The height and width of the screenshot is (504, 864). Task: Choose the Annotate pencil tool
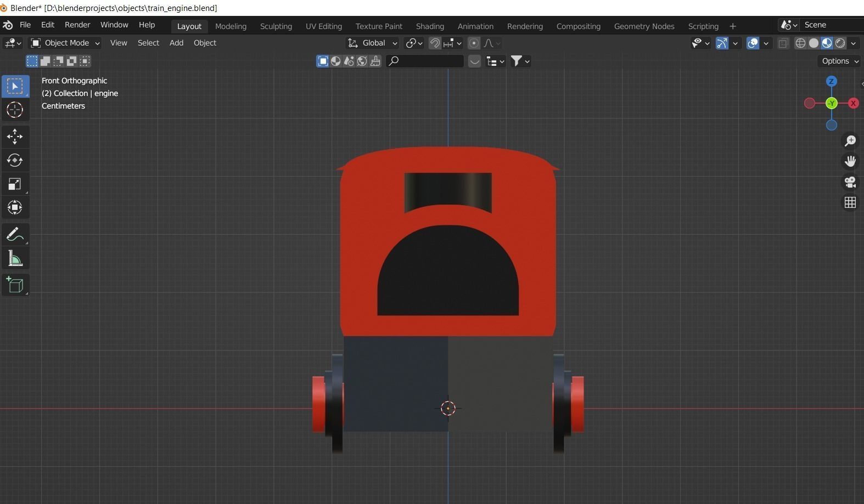click(x=15, y=234)
